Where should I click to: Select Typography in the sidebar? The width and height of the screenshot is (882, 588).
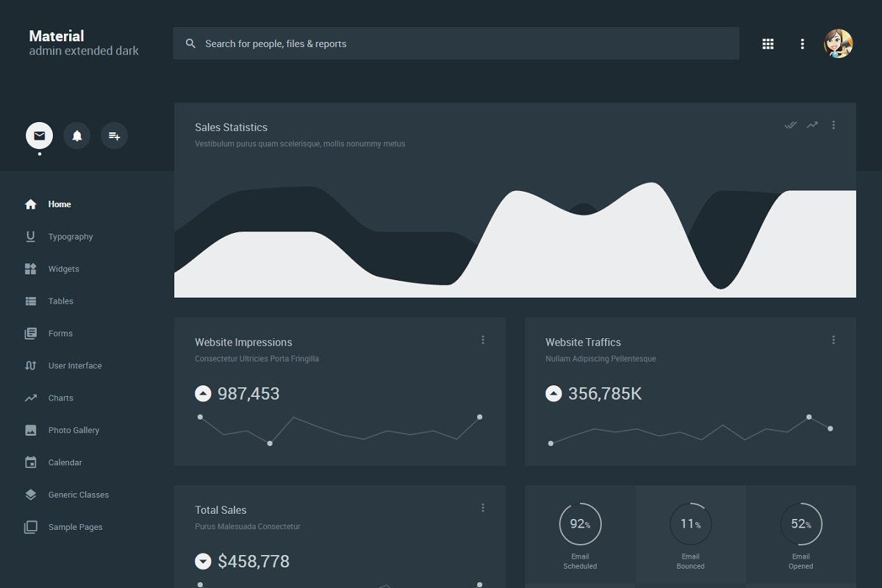tap(70, 237)
